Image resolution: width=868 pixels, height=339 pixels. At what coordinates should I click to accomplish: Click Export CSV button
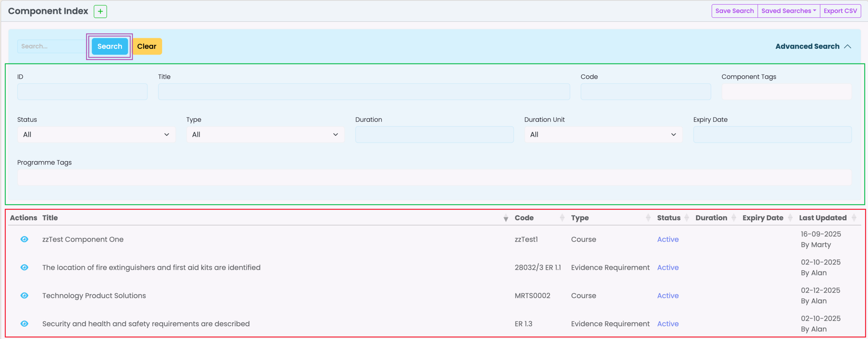point(840,11)
